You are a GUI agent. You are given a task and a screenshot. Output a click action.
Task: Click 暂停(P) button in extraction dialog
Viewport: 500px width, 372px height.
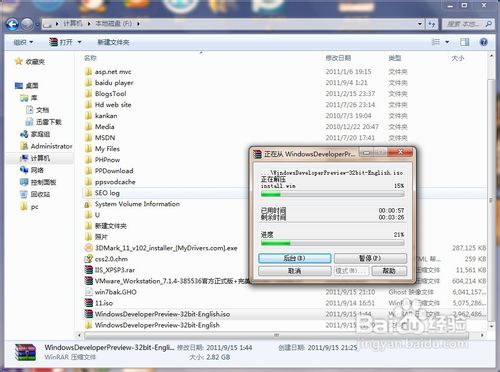[x=370, y=258]
